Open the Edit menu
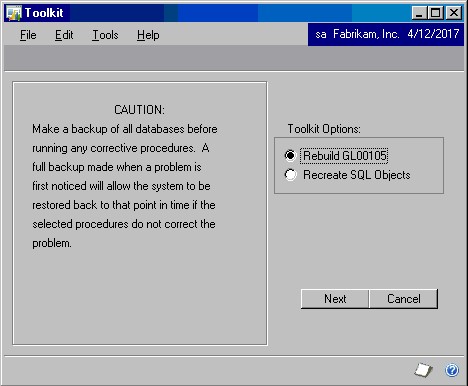This screenshot has height=386, width=468. [64, 35]
